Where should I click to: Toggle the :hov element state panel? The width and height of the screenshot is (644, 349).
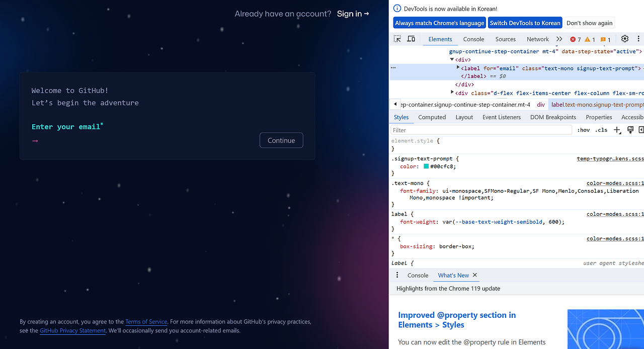click(x=584, y=130)
